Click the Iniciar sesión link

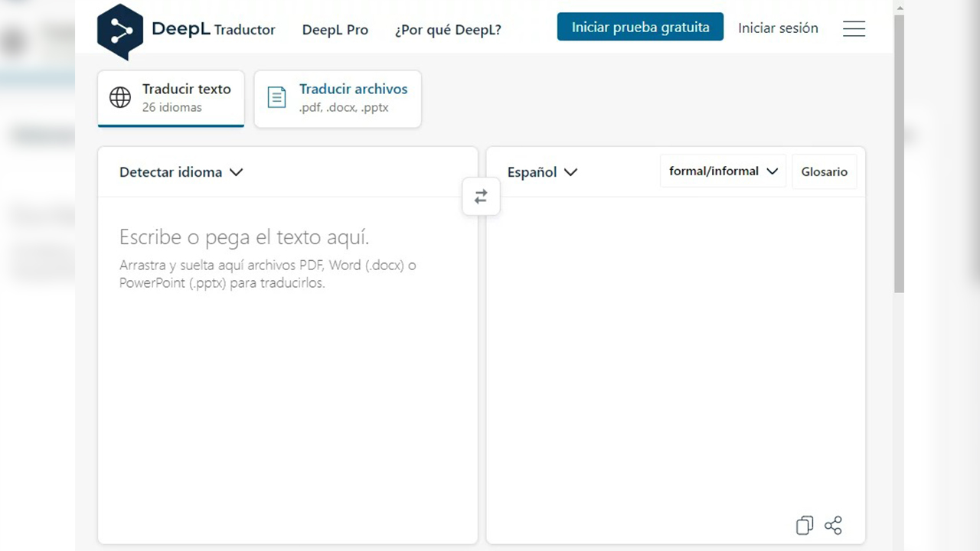(778, 28)
